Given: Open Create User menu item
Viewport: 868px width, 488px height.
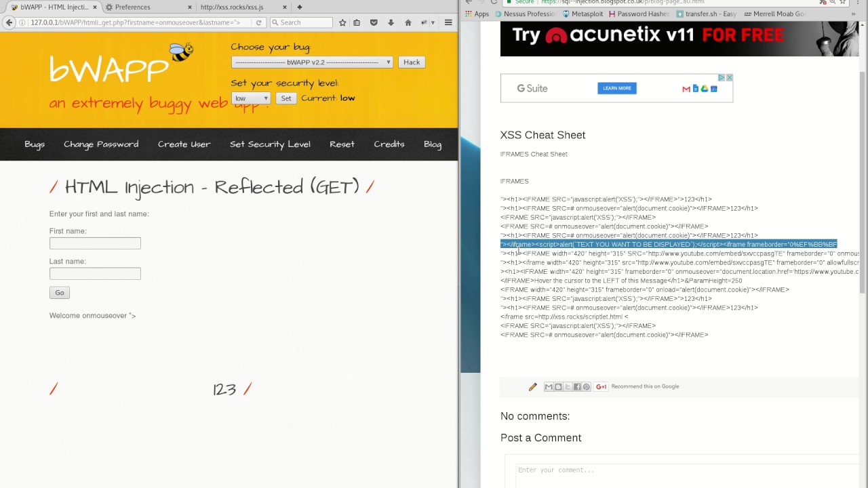Looking at the screenshot, I should 184,144.
